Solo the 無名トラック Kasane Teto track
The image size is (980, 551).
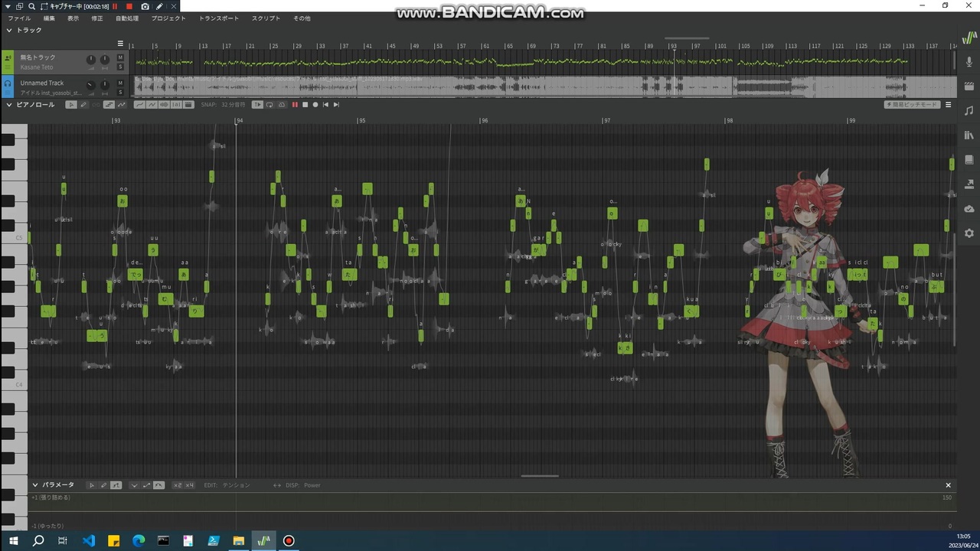[120, 67]
